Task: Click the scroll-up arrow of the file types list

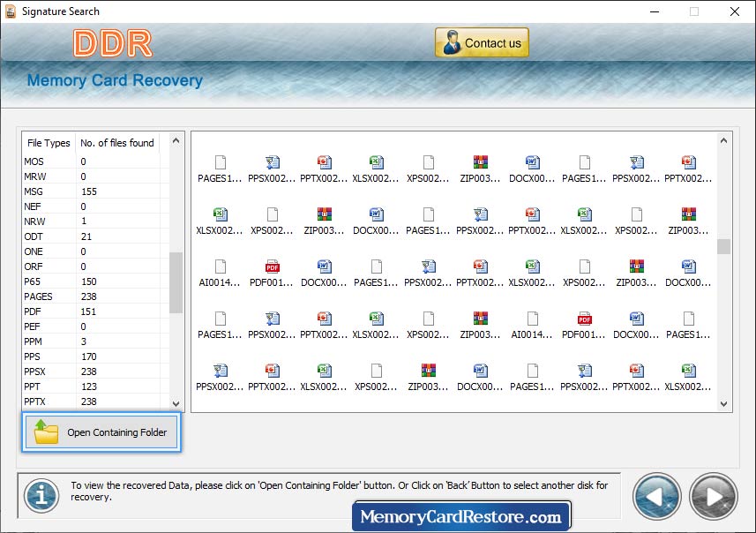Action: coord(176,139)
